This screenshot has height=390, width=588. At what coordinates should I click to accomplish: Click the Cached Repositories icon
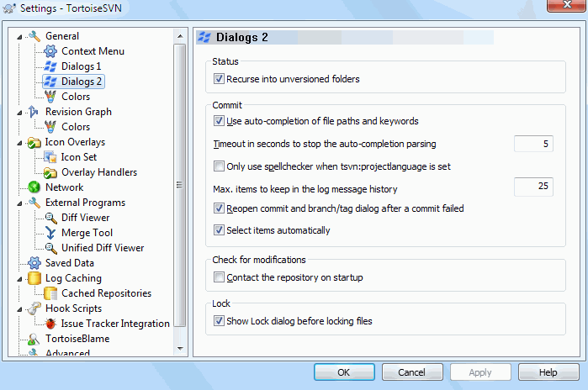[50, 293]
